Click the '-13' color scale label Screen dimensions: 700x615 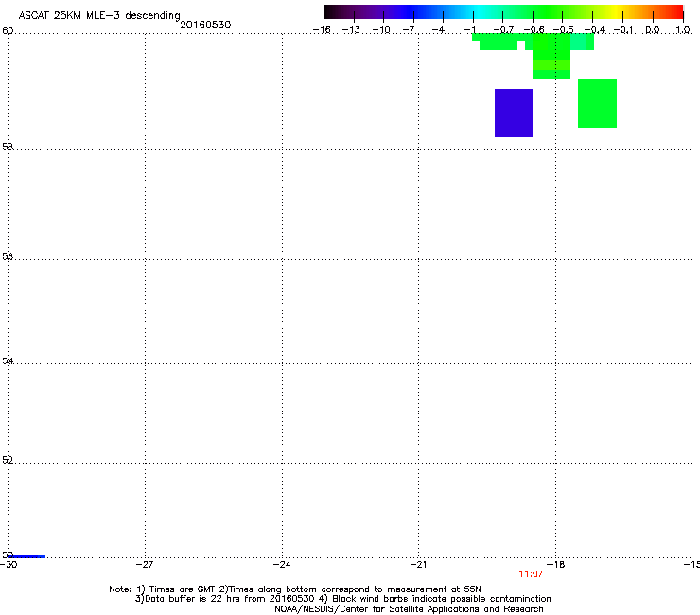pos(351,30)
